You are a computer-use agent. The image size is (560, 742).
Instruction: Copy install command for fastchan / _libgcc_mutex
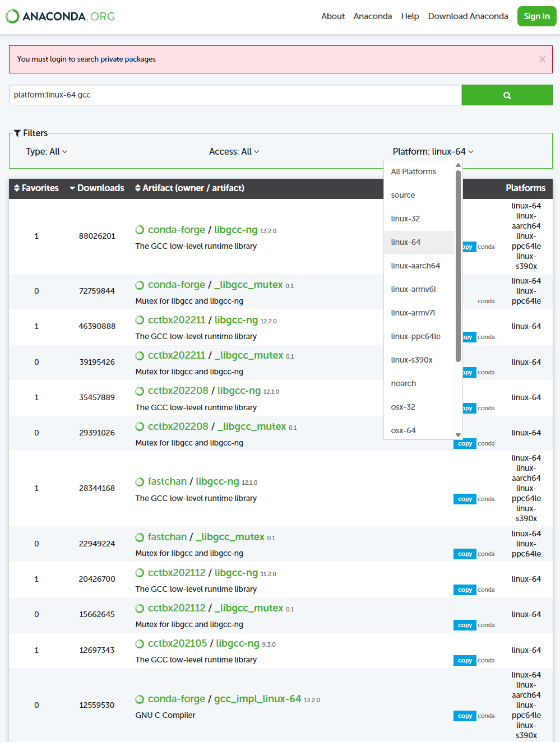coord(465,554)
